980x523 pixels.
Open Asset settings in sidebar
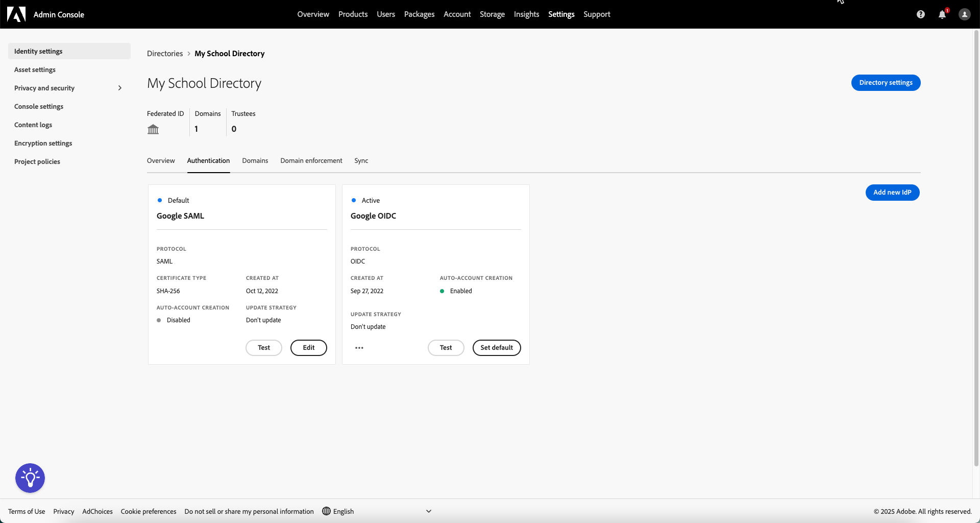pyautogui.click(x=69, y=69)
